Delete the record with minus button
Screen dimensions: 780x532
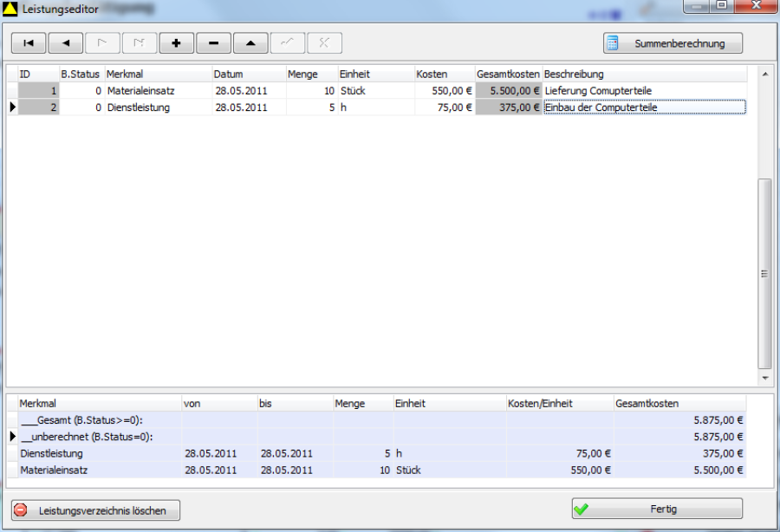click(x=214, y=43)
